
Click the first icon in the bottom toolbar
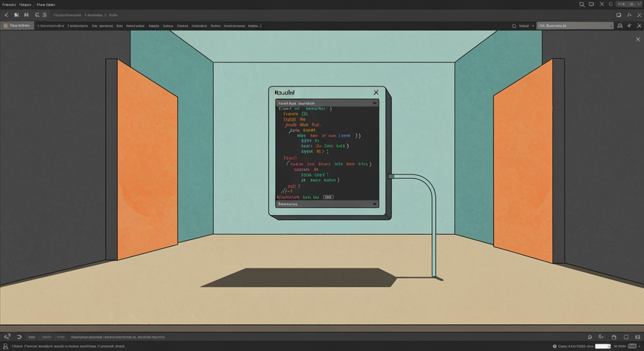(7, 337)
